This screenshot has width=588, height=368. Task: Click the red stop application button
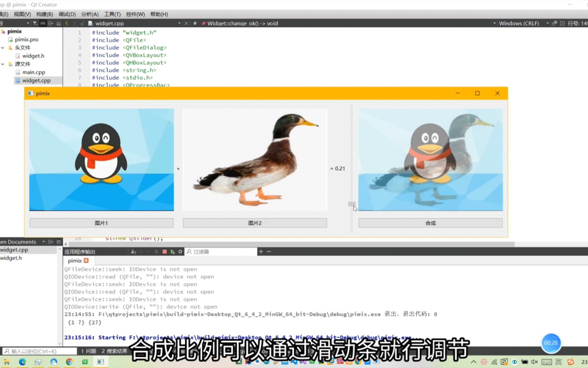[165, 251]
